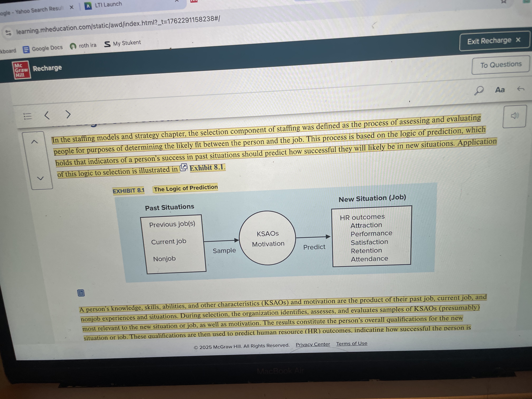Go to the next page arrow
Screen dimensions: 532x399
[68, 114]
